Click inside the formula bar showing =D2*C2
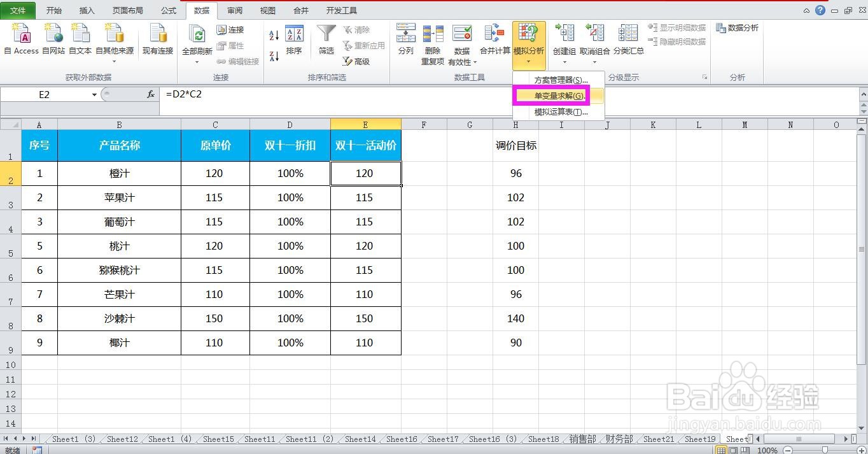This screenshot has height=454, width=868. (x=204, y=94)
